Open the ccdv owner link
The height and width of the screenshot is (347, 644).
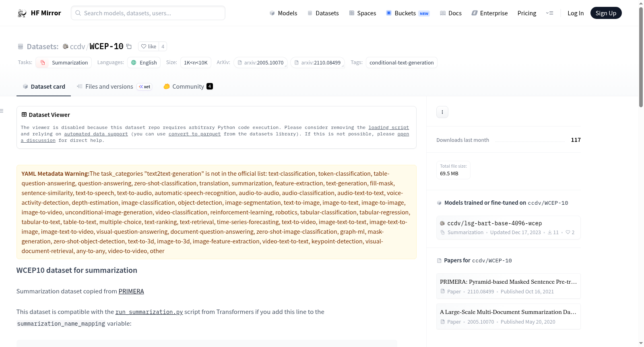(x=77, y=46)
